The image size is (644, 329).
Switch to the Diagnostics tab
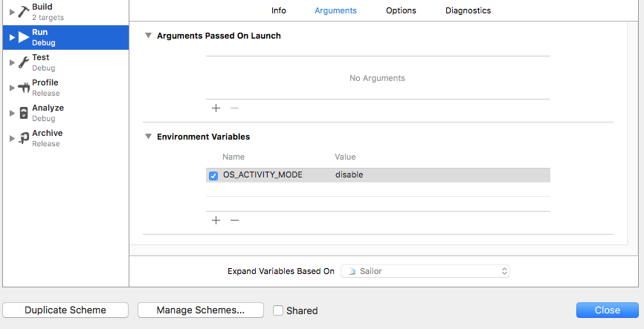[468, 10]
